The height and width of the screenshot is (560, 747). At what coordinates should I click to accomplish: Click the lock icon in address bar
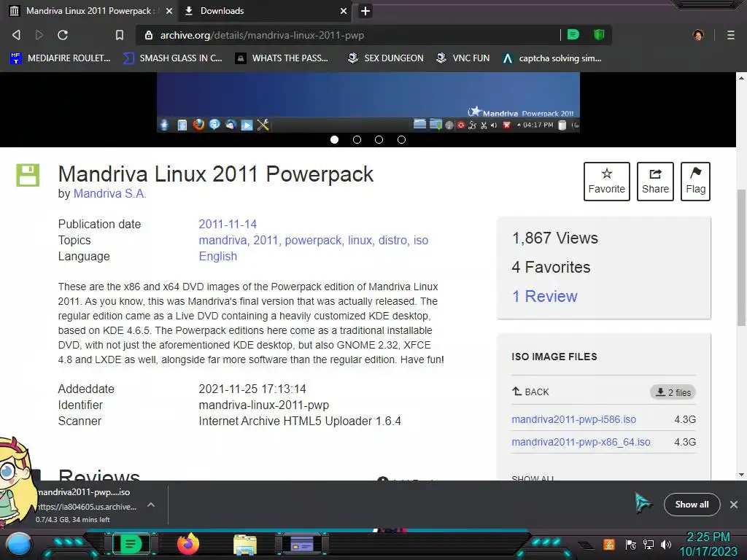point(149,35)
